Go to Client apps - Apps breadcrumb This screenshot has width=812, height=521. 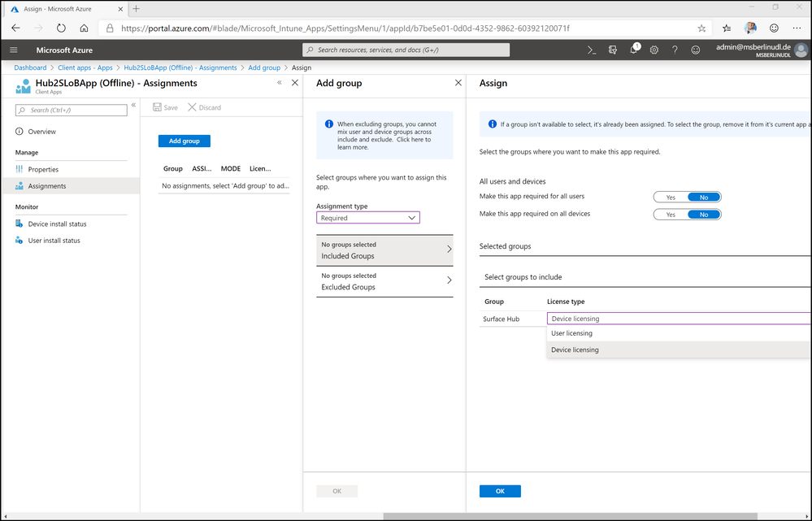85,67
